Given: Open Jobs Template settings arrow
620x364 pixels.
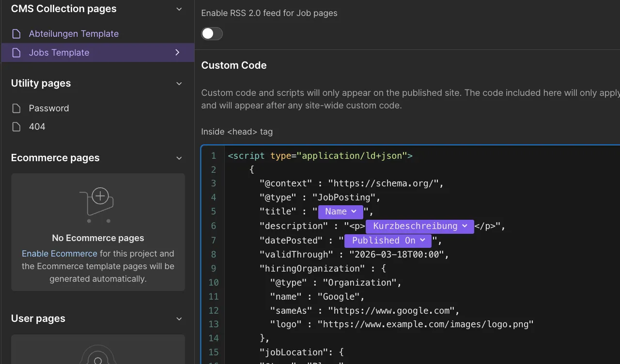Looking at the screenshot, I should click(x=177, y=52).
